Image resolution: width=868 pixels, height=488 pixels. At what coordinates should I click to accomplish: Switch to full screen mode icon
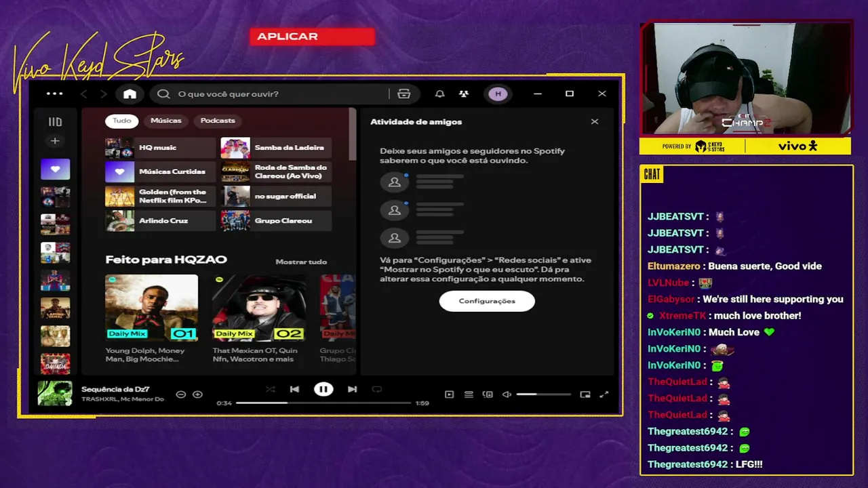pos(604,394)
